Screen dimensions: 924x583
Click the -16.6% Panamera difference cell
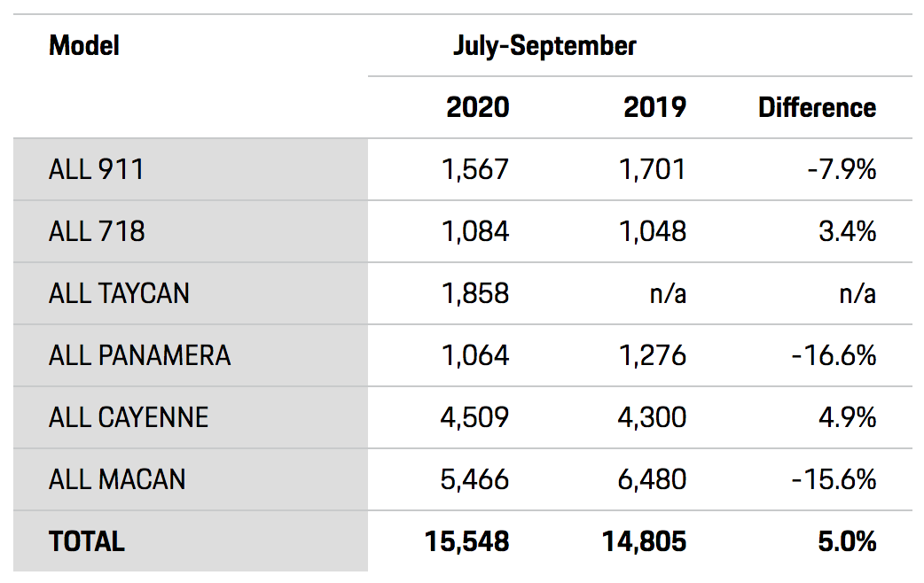[x=834, y=355]
